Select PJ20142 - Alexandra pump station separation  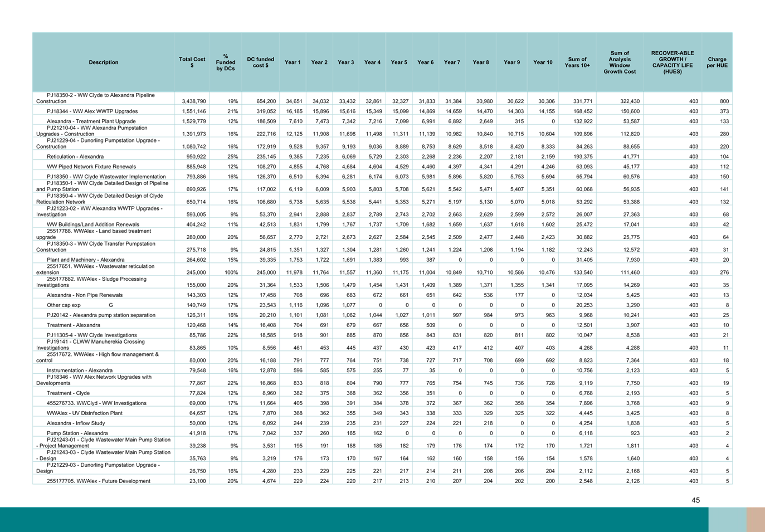click(101, 315)
